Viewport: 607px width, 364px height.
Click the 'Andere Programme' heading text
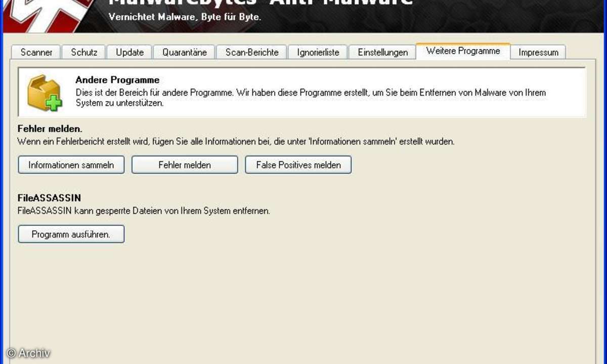[117, 80]
